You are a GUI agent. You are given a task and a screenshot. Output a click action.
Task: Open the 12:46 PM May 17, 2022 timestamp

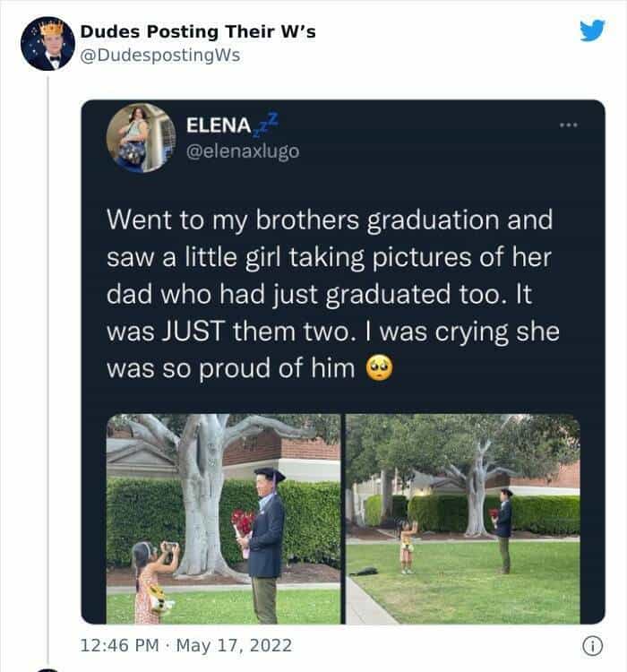186,645
